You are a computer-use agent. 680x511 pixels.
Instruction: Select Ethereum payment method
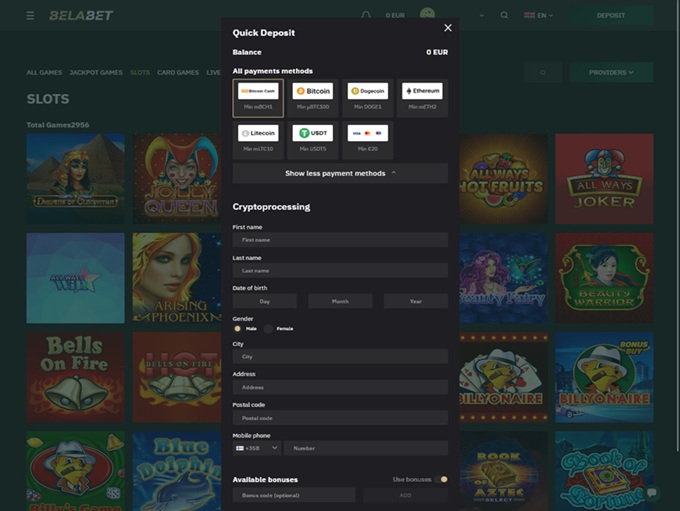pyautogui.click(x=422, y=98)
